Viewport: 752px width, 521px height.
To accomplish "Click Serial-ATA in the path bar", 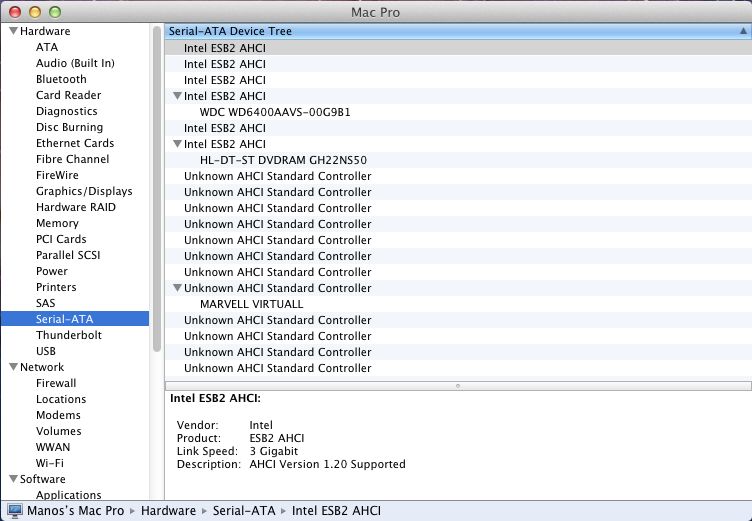I will [x=244, y=511].
